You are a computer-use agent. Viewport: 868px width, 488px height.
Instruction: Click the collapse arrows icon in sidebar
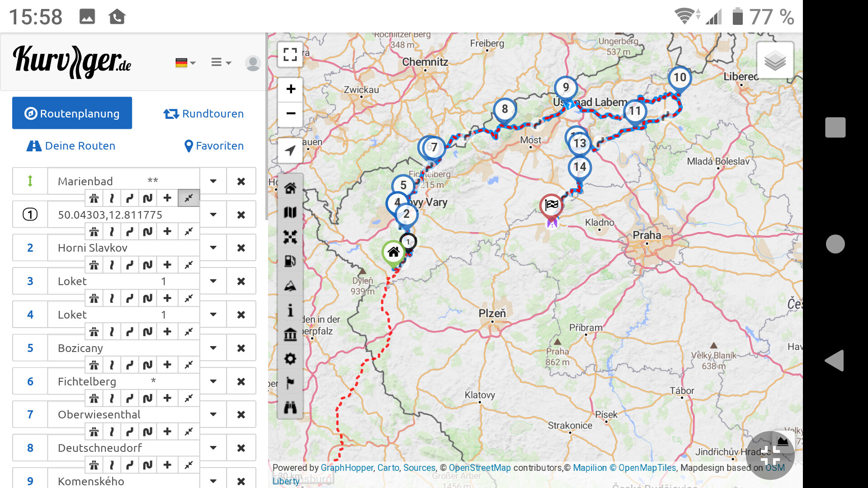(x=290, y=237)
